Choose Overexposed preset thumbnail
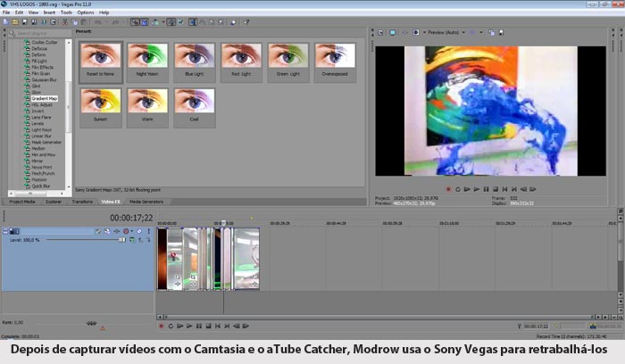625x364 pixels. pyautogui.click(x=335, y=62)
